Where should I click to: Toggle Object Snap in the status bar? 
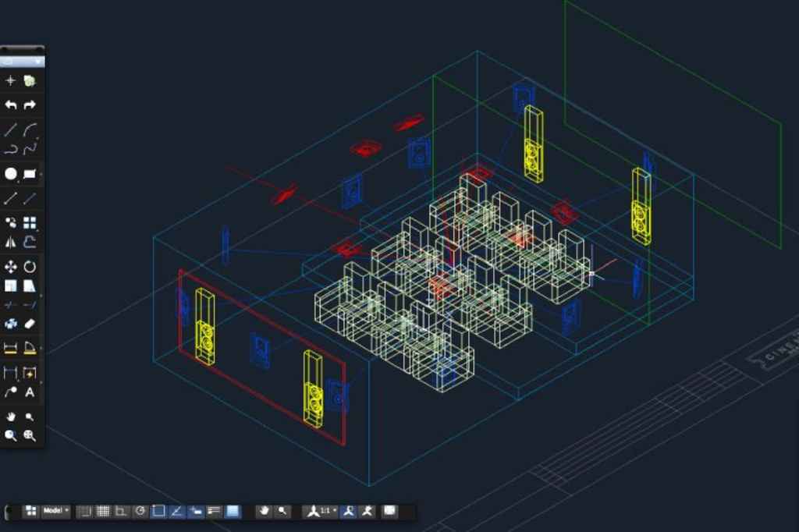tap(158, 511)
